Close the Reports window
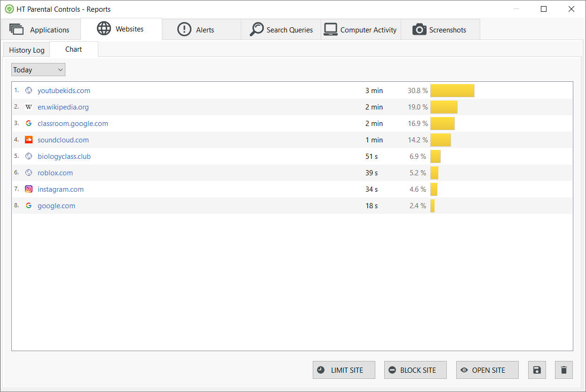 coord(571,9)
